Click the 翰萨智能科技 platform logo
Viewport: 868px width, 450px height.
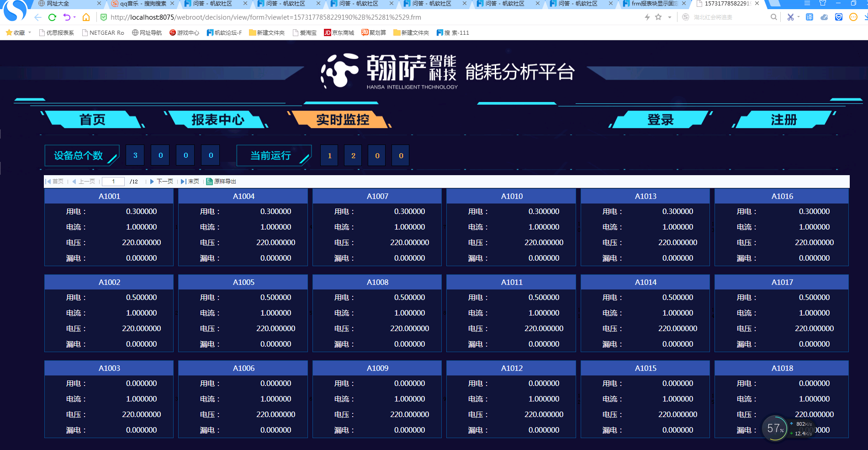pyautogui.click(x=389, y=71)
